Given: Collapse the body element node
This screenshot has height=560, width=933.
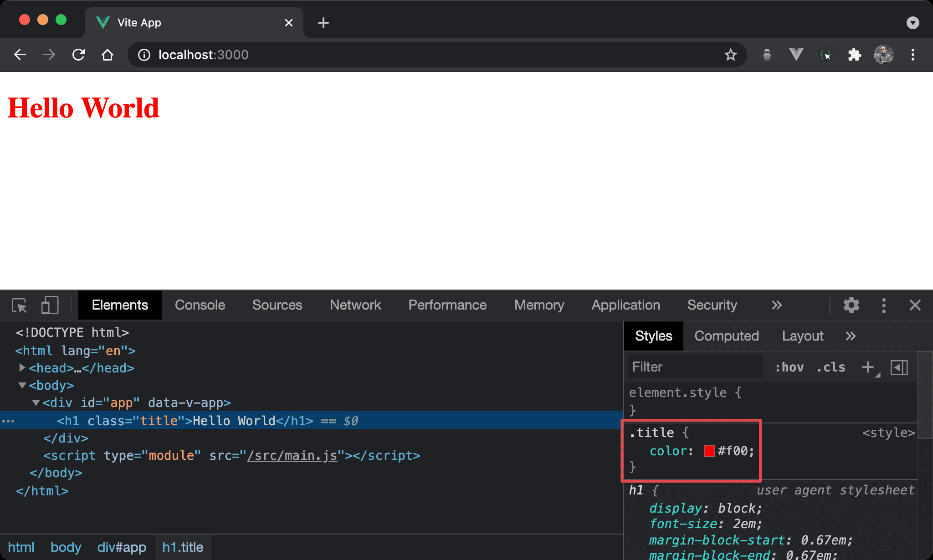Looking at the screenshot, I should 22,385.
